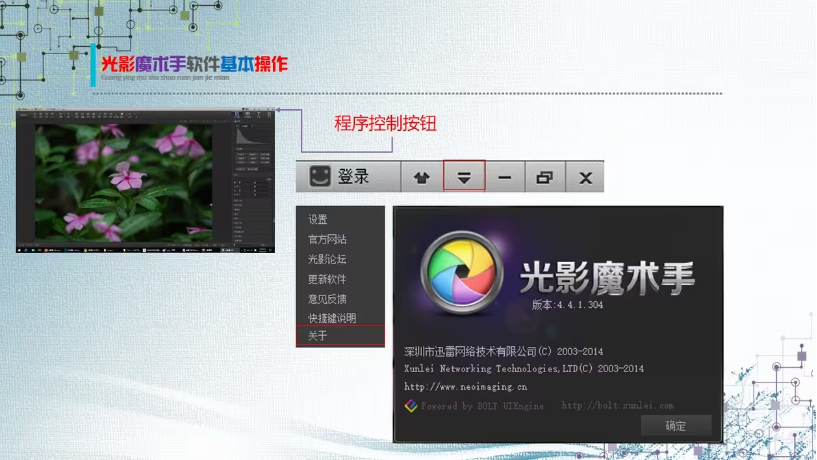Click the 程序控制按钮 red label

(385, 123)
